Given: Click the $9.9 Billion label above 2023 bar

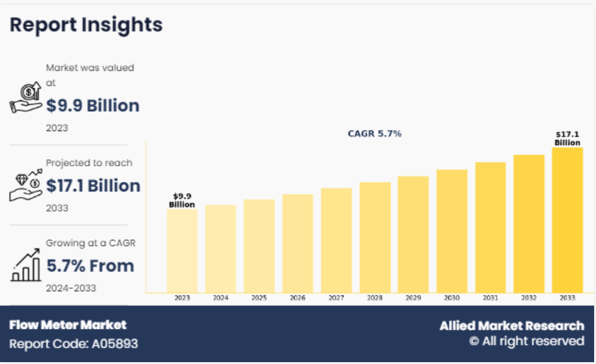Looking at the screenshot, I should (x=182, y=200).
